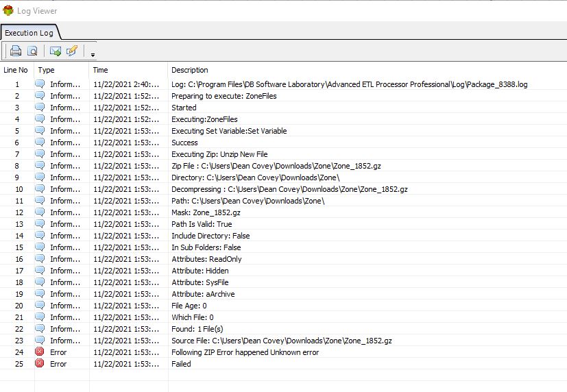Screen dimensions: 567x392
Task: Click the information icon on line 3
Action: (40, 107)
